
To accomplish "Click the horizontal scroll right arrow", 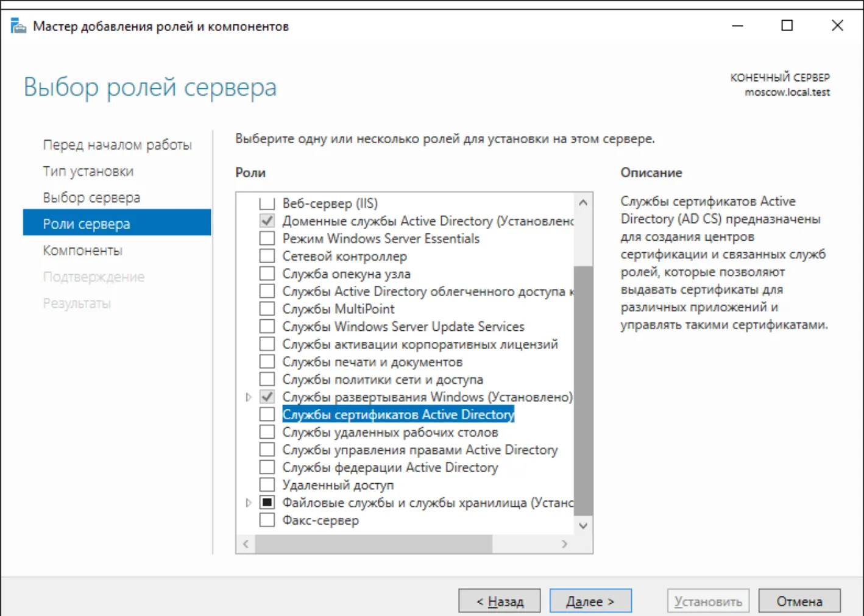I will (564, 544).
